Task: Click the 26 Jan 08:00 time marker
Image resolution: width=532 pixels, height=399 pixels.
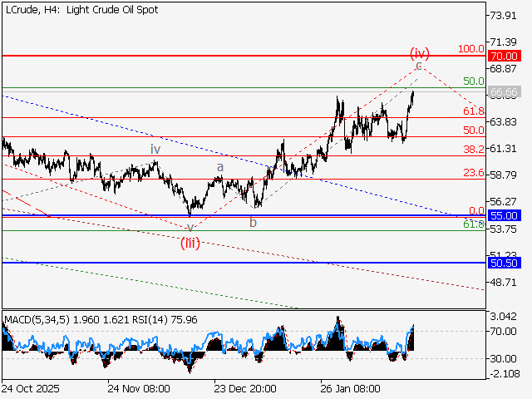Action: (x=350, y=388)
